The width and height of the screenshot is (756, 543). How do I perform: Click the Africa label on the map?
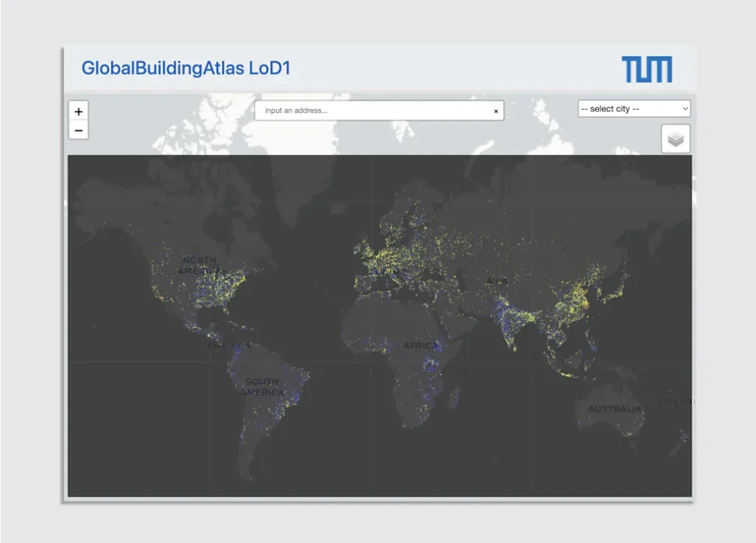point(421,345)
